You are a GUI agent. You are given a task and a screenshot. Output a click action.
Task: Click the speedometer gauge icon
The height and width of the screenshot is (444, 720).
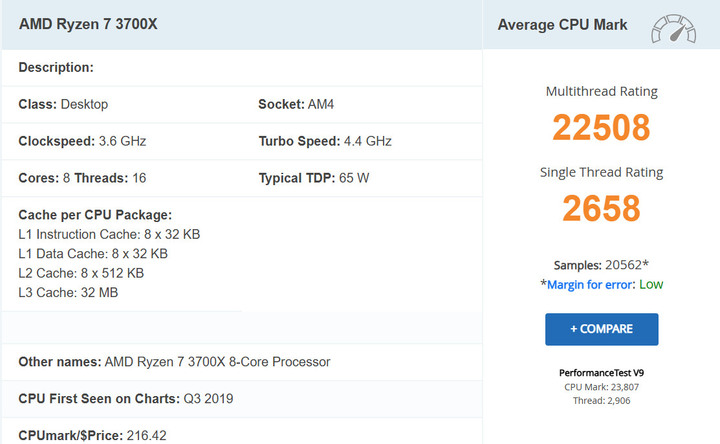(673, 29)
